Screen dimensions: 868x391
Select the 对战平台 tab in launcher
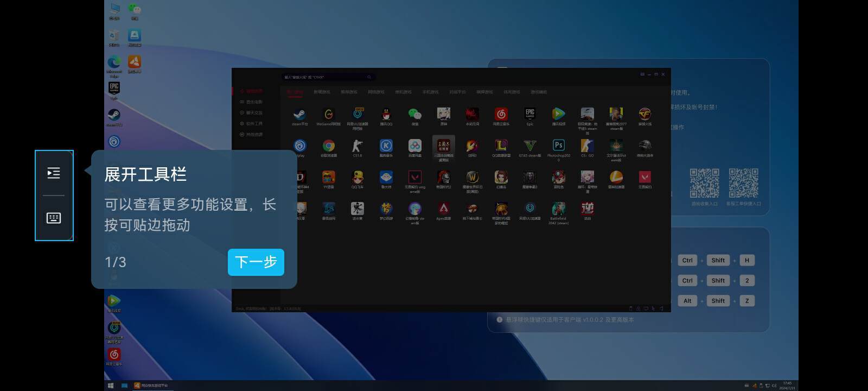coord(457,92)
